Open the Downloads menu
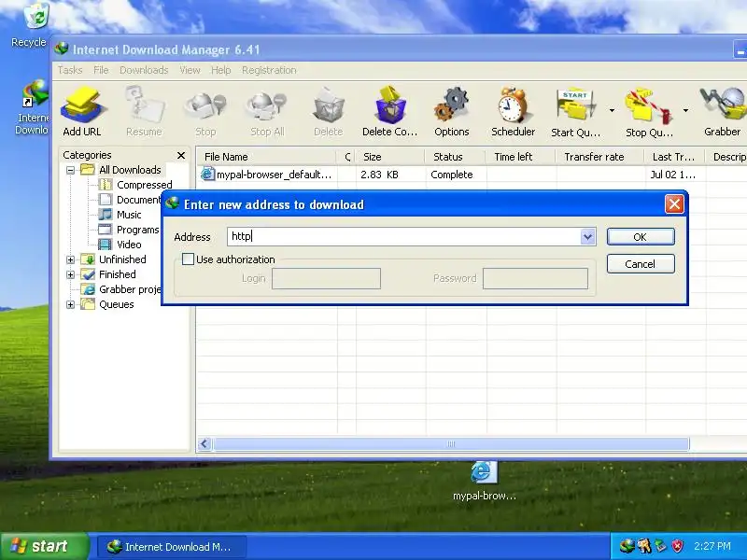The height and width of the screenshot is (560, 747). point(144,70)
